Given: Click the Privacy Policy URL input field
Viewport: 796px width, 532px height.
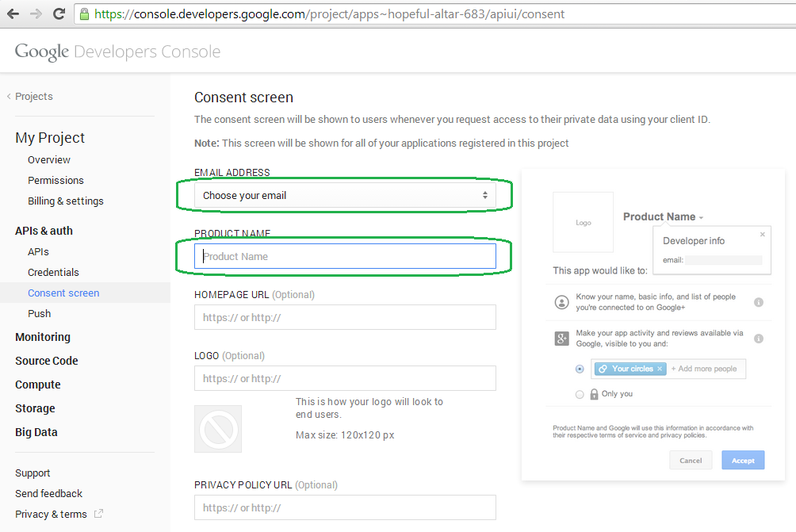Looking at the screenshot, I should [345, 507].
